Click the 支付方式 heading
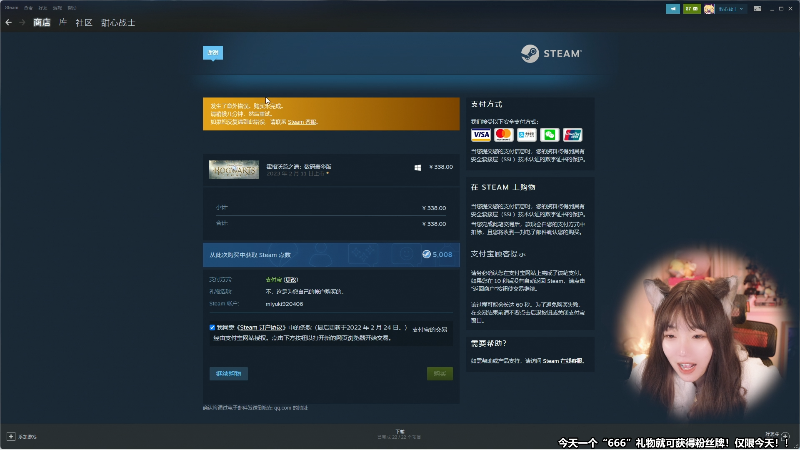 click(x=486, y=104)
